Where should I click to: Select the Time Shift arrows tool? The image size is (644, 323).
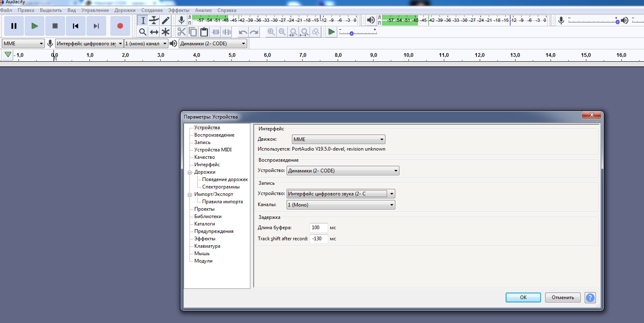click(x=154, y=32)
